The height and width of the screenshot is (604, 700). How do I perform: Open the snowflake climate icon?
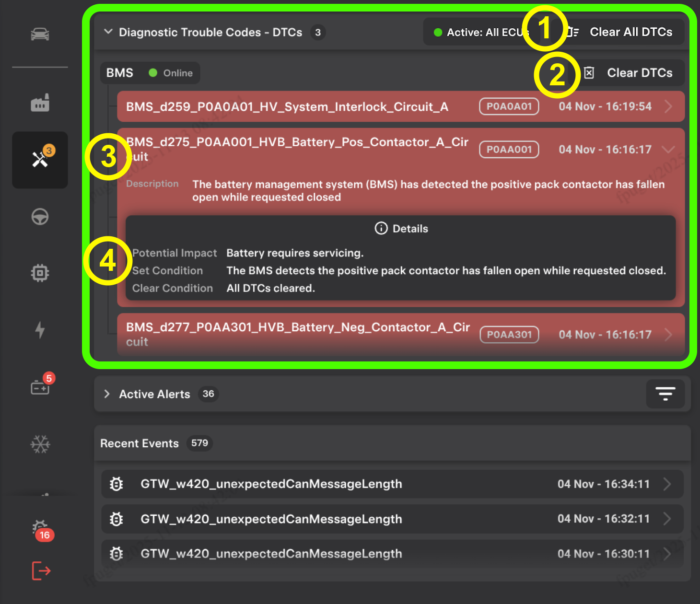(40, 444)
